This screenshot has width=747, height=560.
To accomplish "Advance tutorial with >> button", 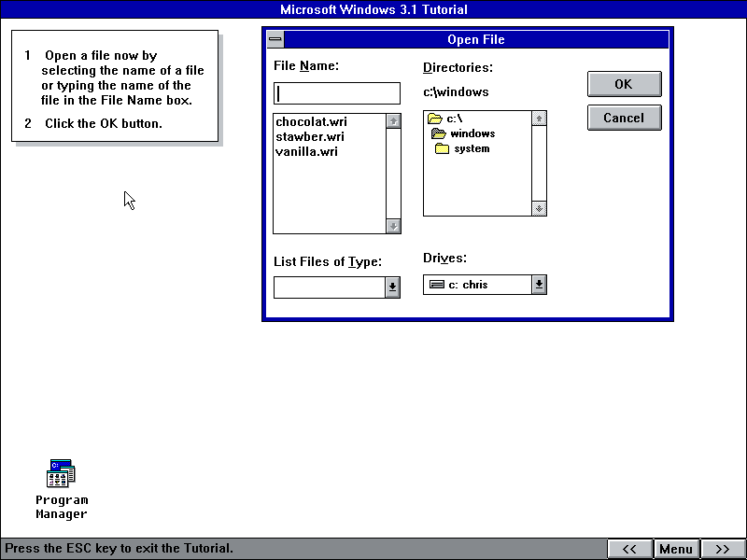I will pos(723,549).
